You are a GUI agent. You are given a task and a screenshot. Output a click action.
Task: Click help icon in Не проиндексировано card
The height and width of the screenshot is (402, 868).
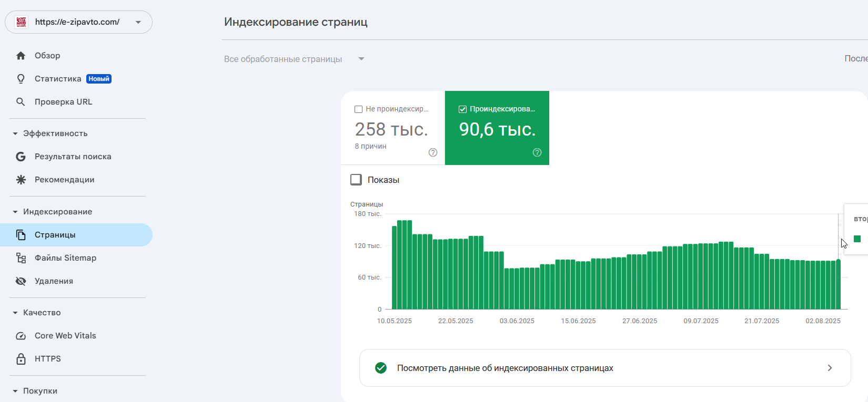433,152
